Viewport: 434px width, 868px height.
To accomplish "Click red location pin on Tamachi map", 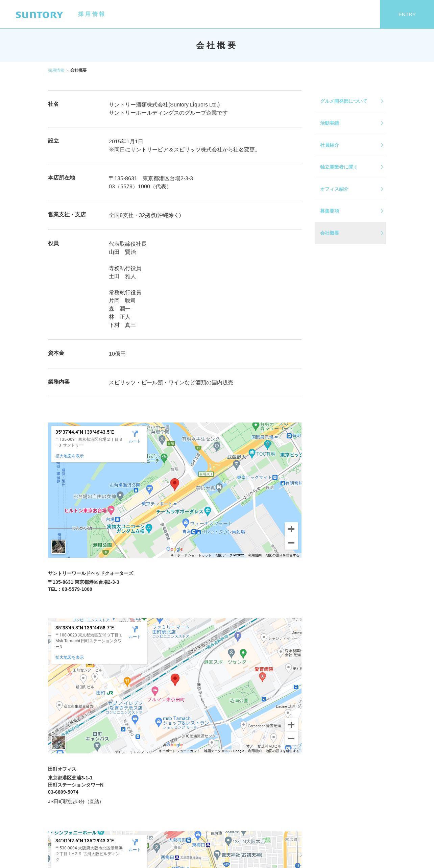I will (175, 679).
